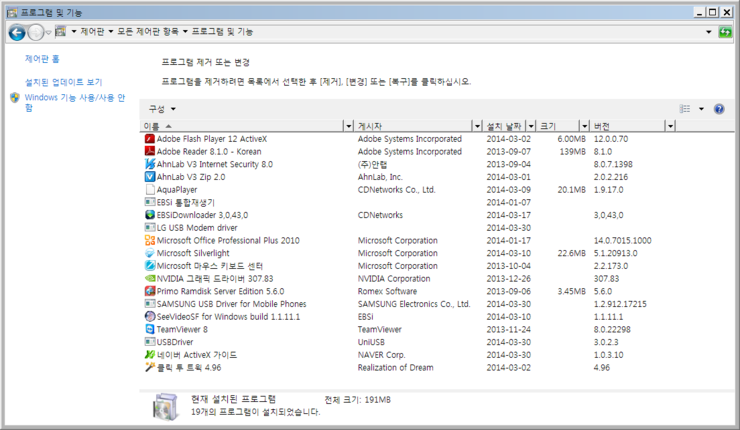Open the 버전 column filter dropdown
The width and height of the screenshot is (740, 430).
[x=671, y=126]
